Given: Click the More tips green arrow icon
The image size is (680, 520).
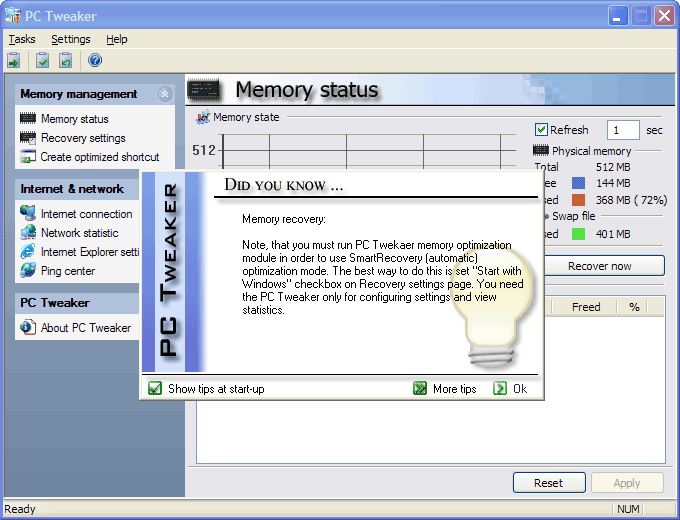Looking at the screenshot, I should pyautogui.click(x=420, y=388).
